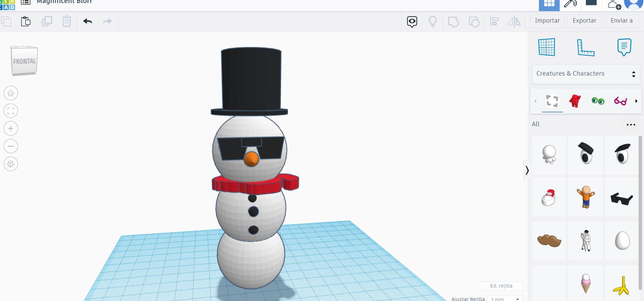644x301 pixels.
Task: Click the Enviar a button
Action: pyautogui.click(x=622, y=21)
